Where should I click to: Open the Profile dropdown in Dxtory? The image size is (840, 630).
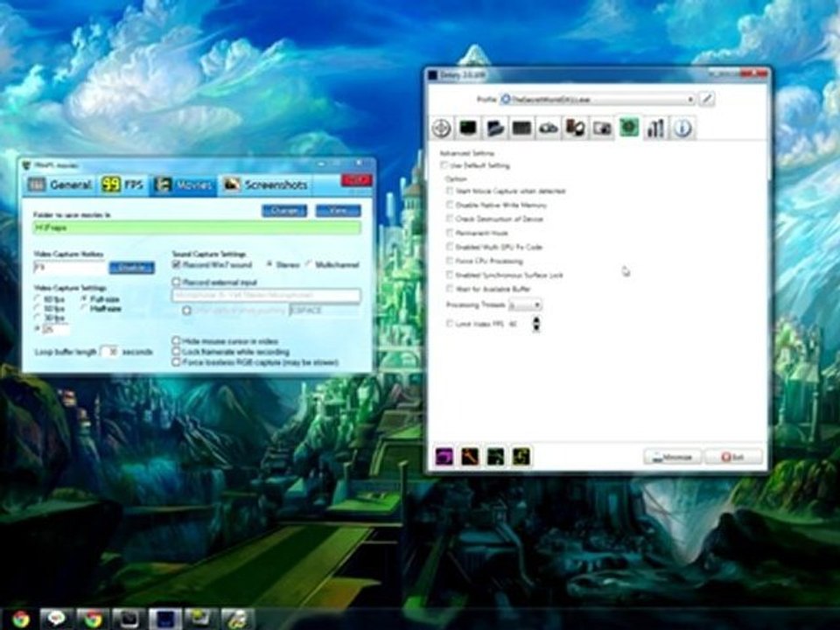[598, 99]
